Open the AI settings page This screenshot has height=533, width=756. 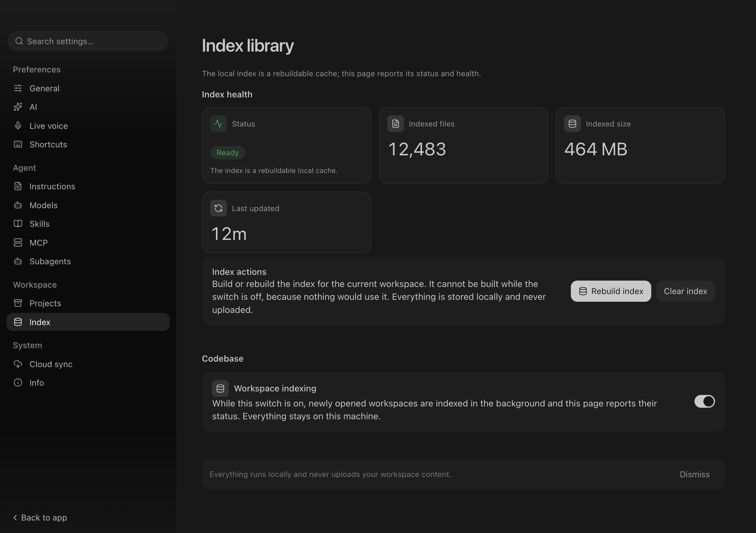[88, 107]
